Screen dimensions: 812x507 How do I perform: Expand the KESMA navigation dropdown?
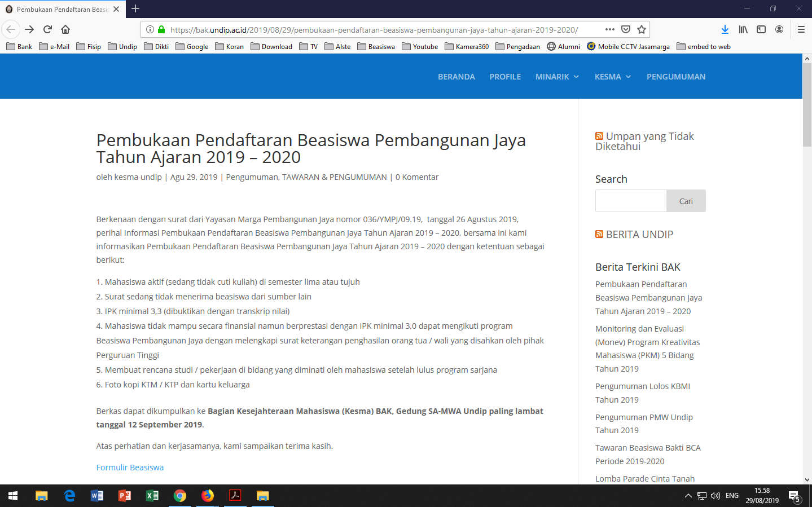pyautogui.click(x=612, y=77)
